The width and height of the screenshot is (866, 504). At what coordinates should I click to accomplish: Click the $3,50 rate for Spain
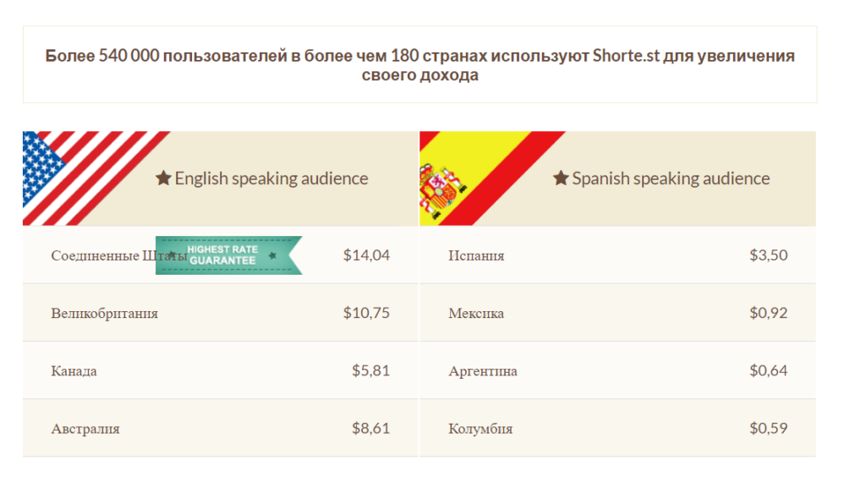point(768,255)
